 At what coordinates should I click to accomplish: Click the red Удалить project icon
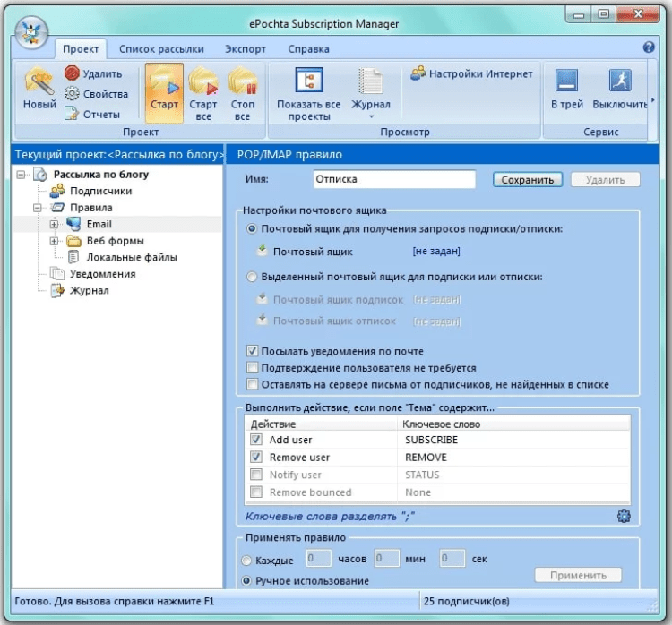pyautogui.click(x=72, y=73)
